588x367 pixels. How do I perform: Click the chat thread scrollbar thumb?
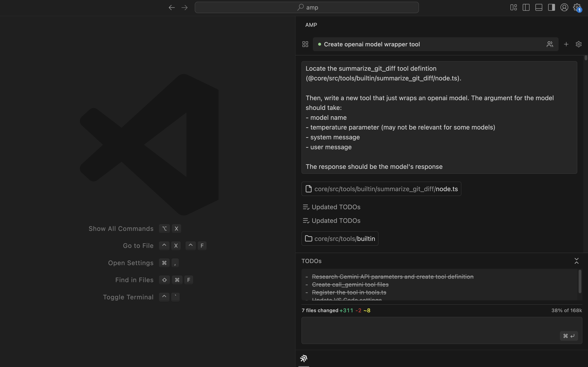tap(586, 58)
